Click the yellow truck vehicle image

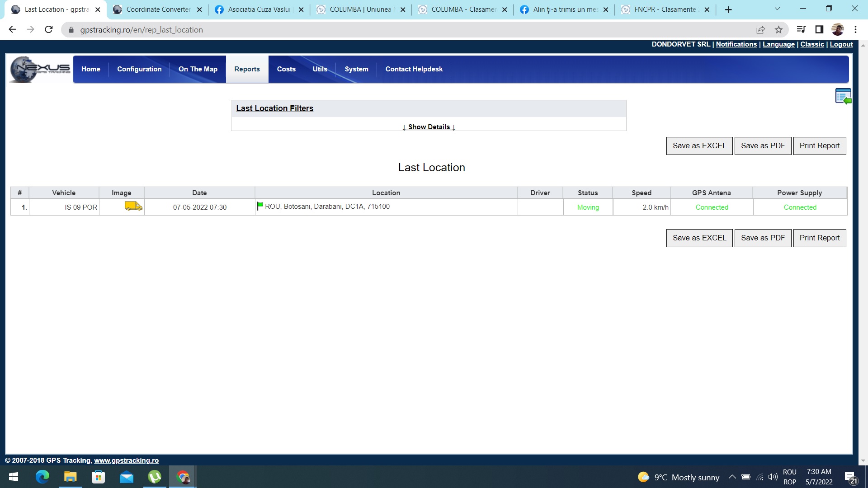click(133, 206)
